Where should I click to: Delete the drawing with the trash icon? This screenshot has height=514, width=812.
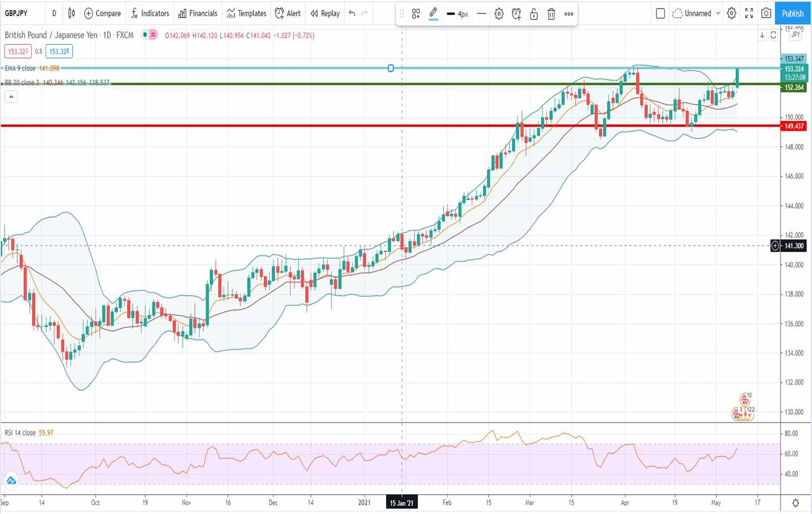coord(551,14)
